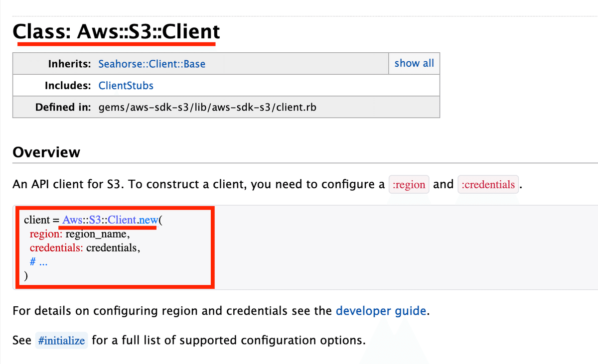Click "show all" to expand inherited details
This screenshot has height=364, width=598.
[x=414, y=63]
